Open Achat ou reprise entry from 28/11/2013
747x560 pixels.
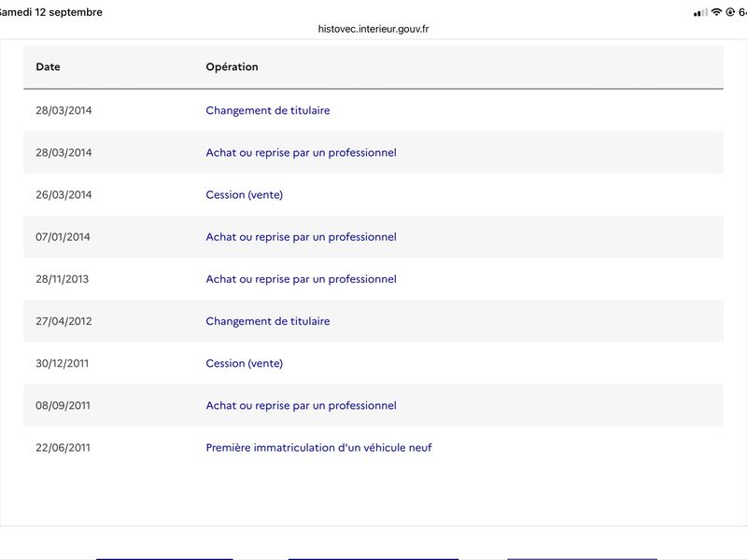pos(301,279)
